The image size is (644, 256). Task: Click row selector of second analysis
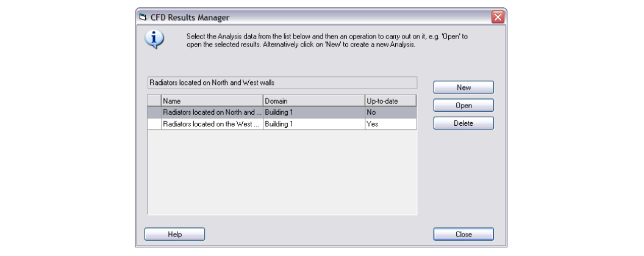pyautogui.click(x=154, y=124)
